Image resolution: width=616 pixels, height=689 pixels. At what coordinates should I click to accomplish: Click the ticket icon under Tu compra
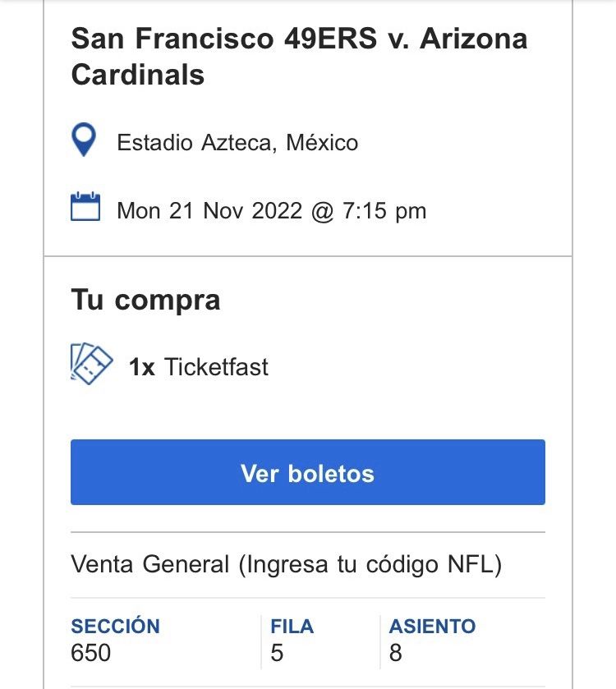tap(91, 364)
